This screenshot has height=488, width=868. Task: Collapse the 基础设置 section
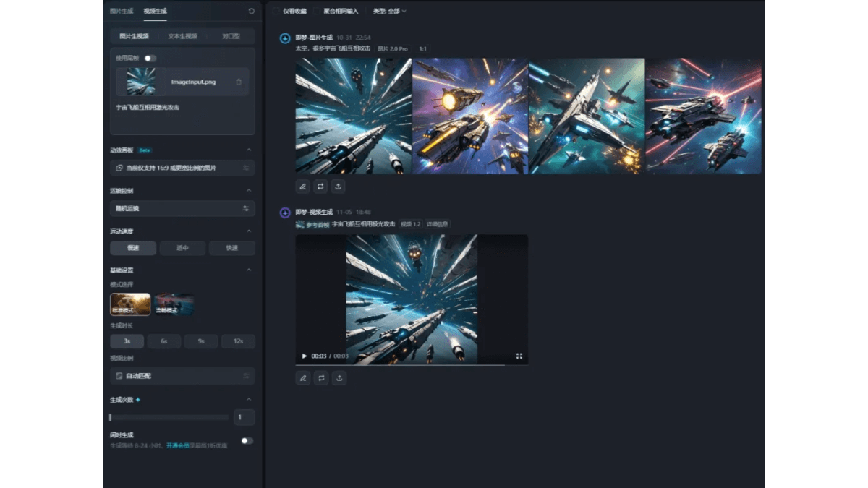(x=249, y=270)
